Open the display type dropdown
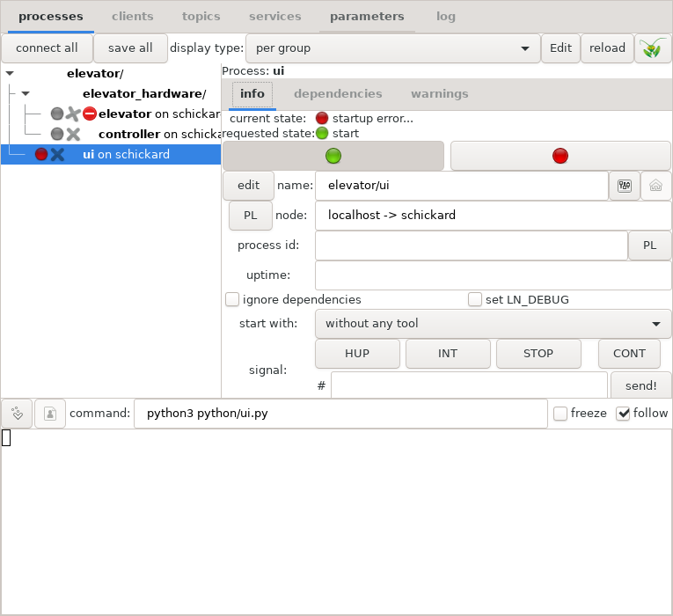The width and height of the screenshot is (673, 616). pos(392,48)
